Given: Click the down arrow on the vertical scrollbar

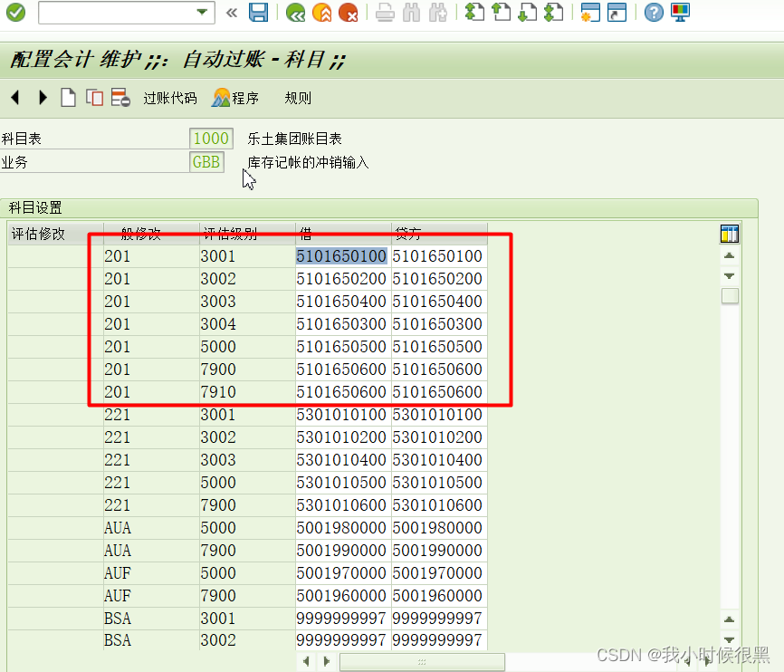Looking at the screenshot, I should tap(729, 640).
